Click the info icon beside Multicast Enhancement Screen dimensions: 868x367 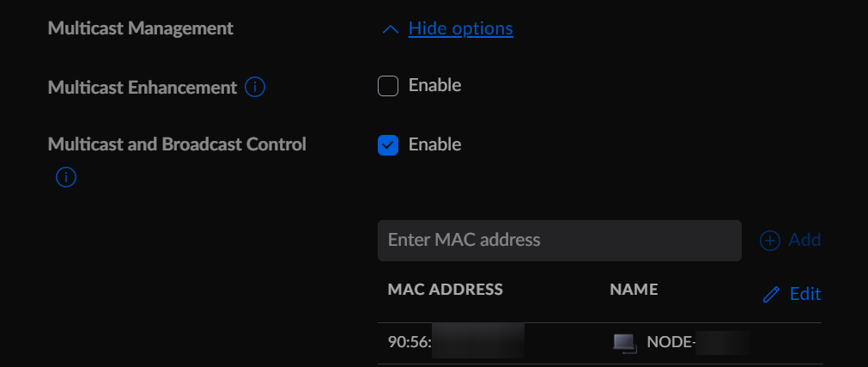pos(255,87)
